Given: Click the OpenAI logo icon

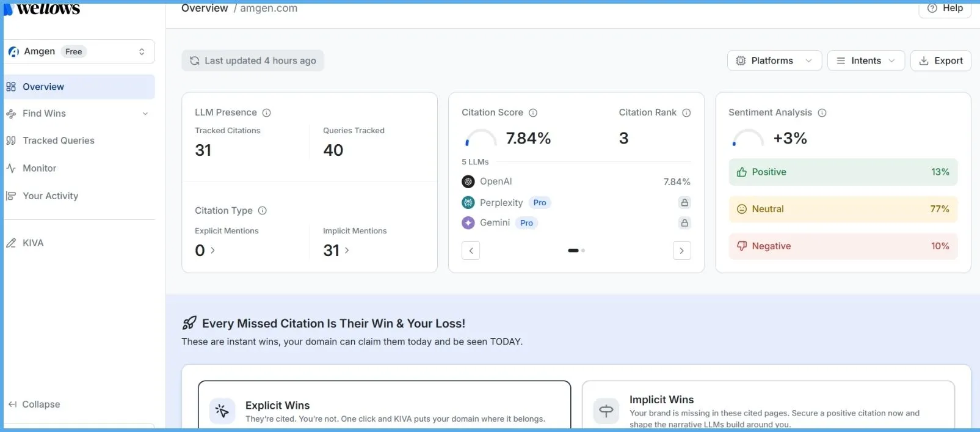Looking at the screenshot, I should point(468,181).
